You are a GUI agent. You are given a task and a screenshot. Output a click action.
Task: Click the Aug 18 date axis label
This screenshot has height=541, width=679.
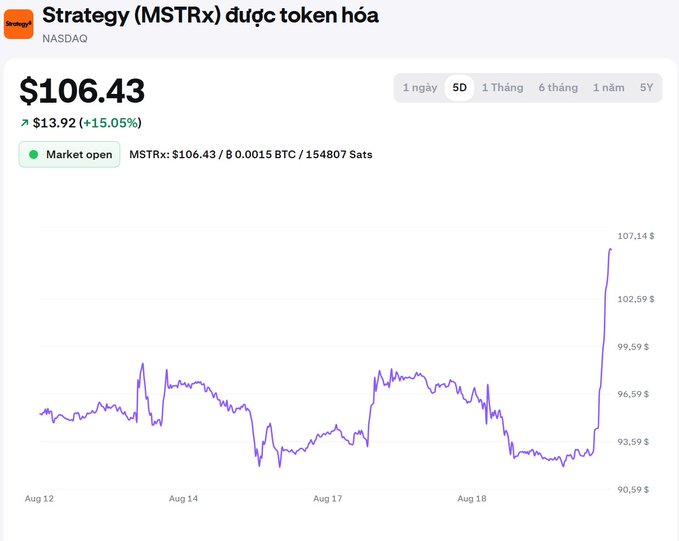(x=472, y=499)
